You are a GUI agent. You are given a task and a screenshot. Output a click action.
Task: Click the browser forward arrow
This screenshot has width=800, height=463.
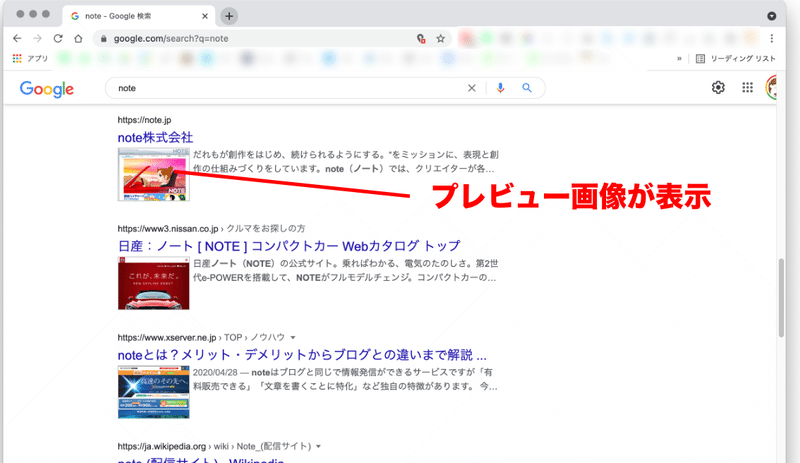coord(37,38)
